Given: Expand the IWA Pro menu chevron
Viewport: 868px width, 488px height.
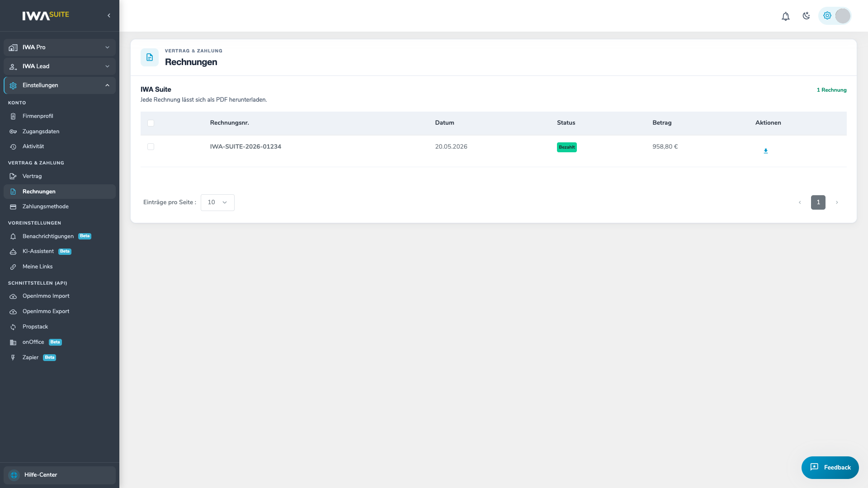Looking at the screenshot, I should [107, 47].
